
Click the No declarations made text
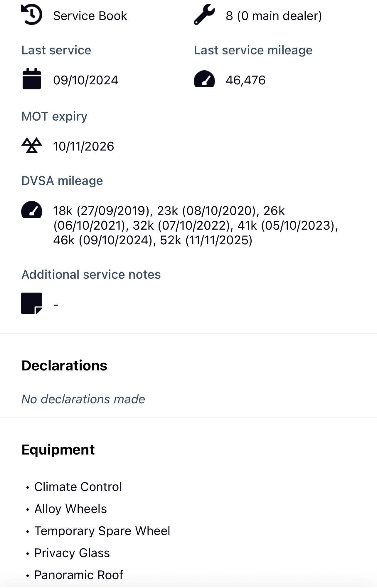pos(83,399)
